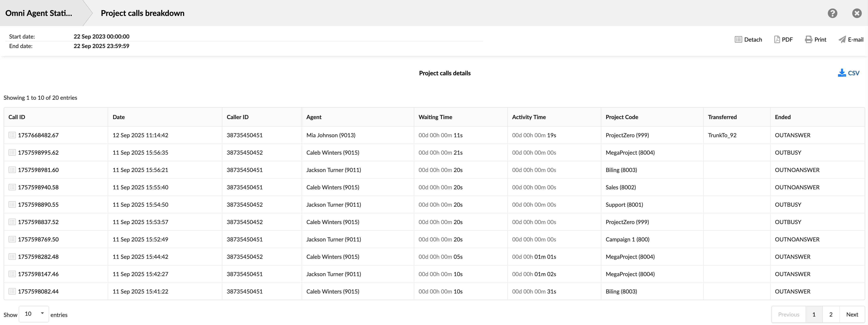Expand the Show entries dropdown

coord(34,314)
